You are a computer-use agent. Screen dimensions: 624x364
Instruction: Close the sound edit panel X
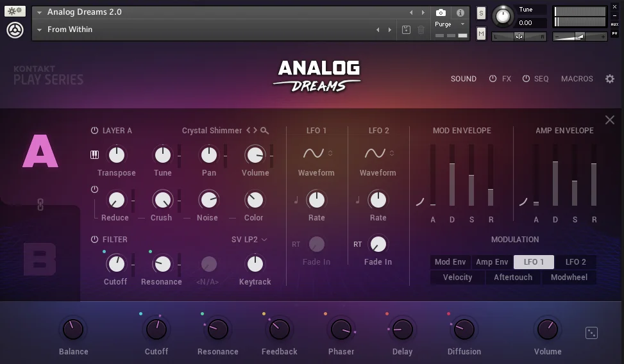(610, 120)
